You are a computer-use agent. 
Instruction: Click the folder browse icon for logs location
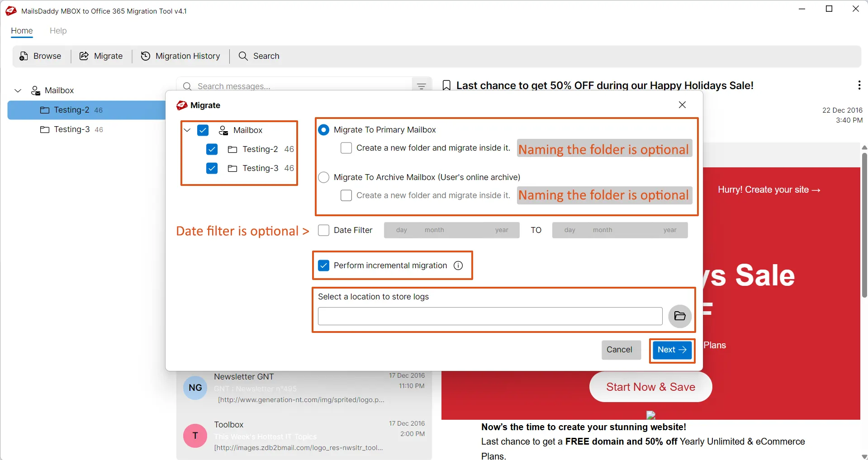click(679, 316)
